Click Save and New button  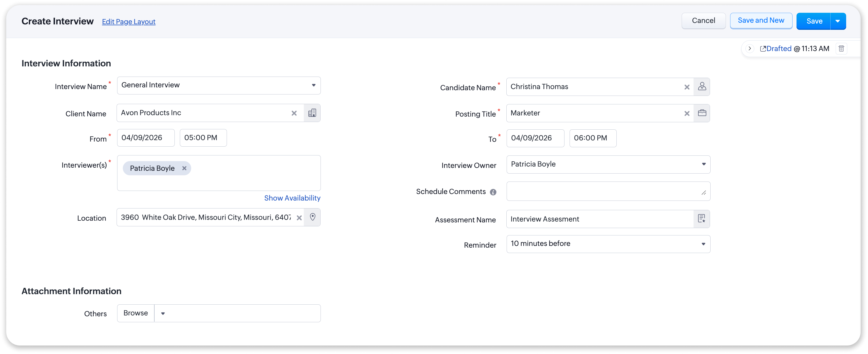[760, 21]
